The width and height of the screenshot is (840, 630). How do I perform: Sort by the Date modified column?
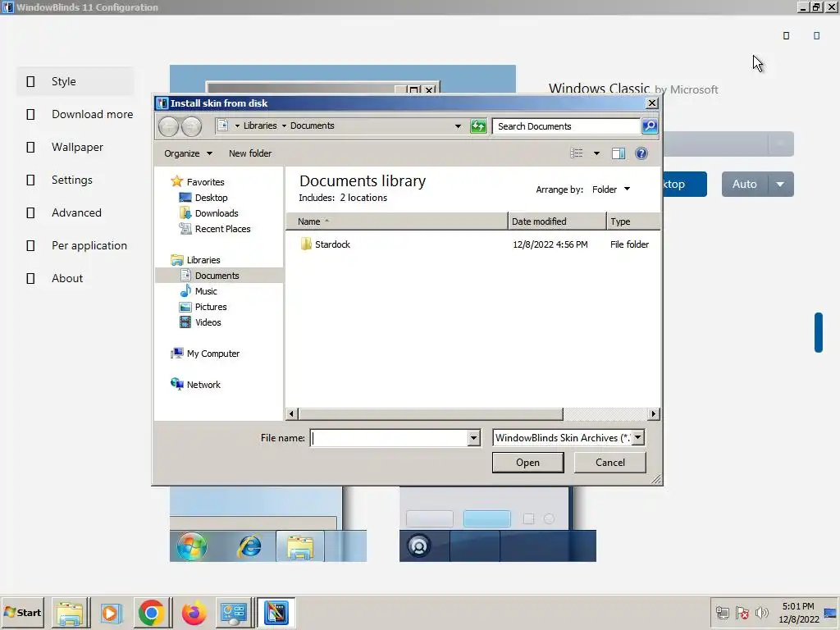557,221
